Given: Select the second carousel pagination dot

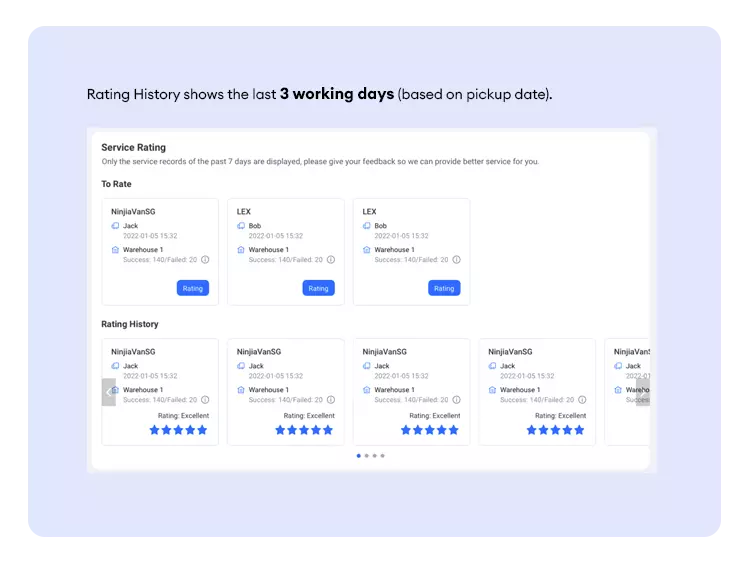Looking at the screenshot, I should pyautogui.click(x=366, y=456).
